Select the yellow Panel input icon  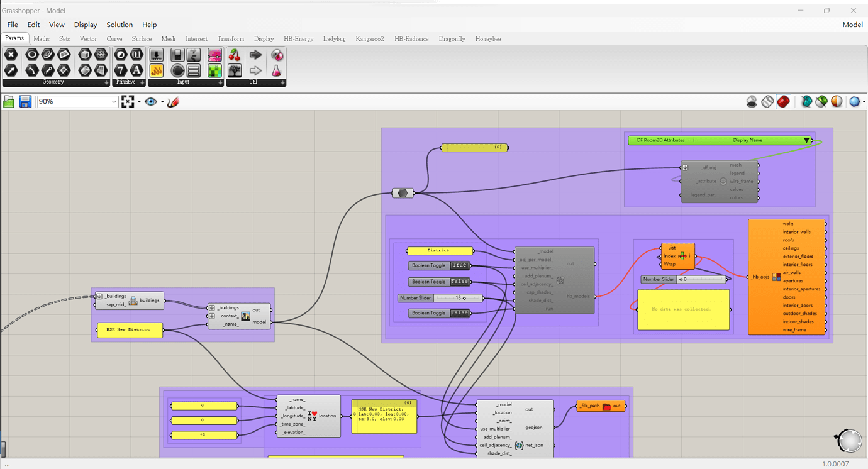[157, 70]
